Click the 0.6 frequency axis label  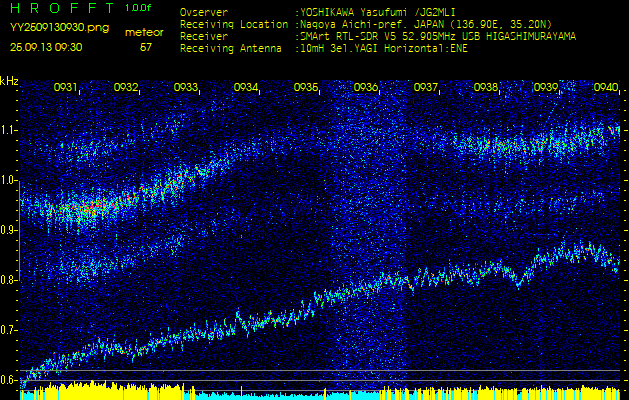9,380
